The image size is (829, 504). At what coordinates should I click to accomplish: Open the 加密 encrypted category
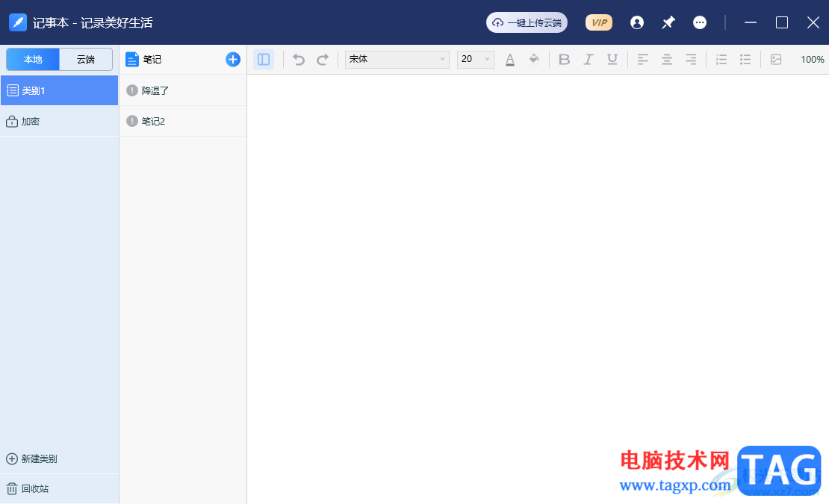59,122
